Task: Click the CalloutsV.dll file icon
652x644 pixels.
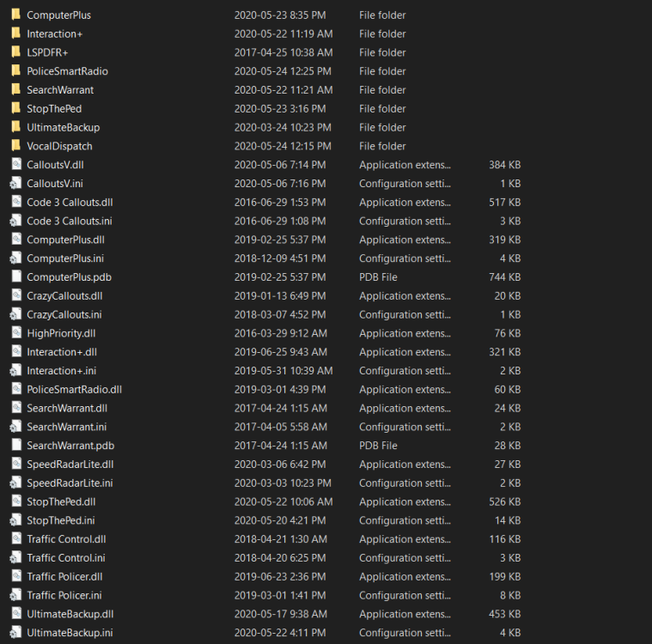Action: pos(16,165)
